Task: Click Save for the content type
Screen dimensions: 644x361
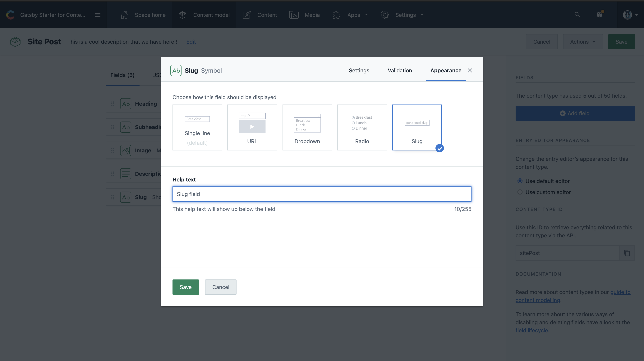Action: pos(621,42)
